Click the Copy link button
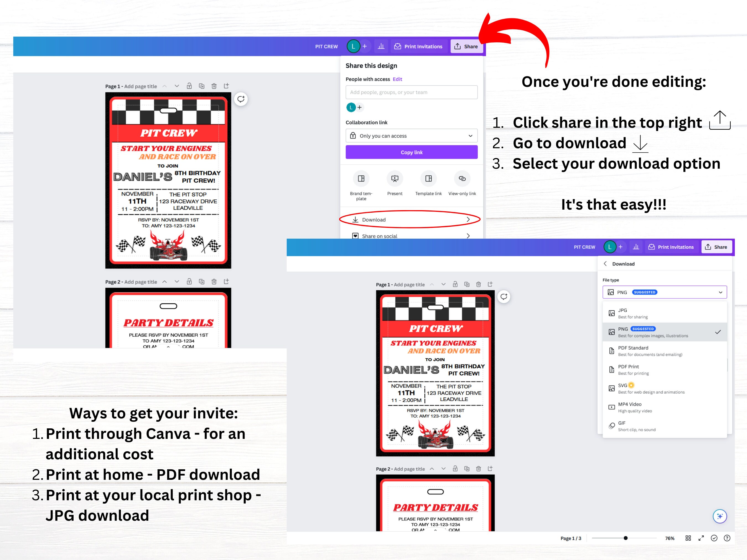 tap(411, 152)
